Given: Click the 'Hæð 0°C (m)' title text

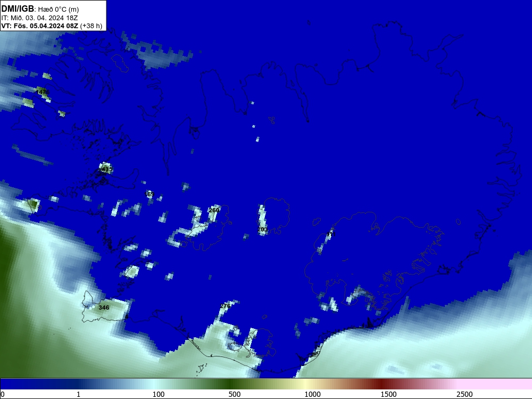Looking at the screenshot, I should 59,9.
